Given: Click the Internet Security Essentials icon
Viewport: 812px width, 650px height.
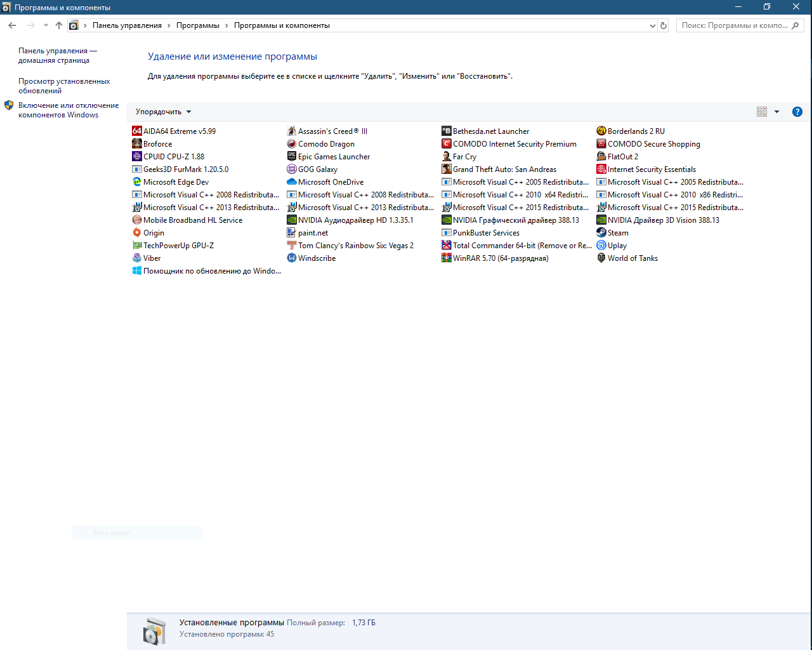Looking at the screenshot, I should pos(601,169).
